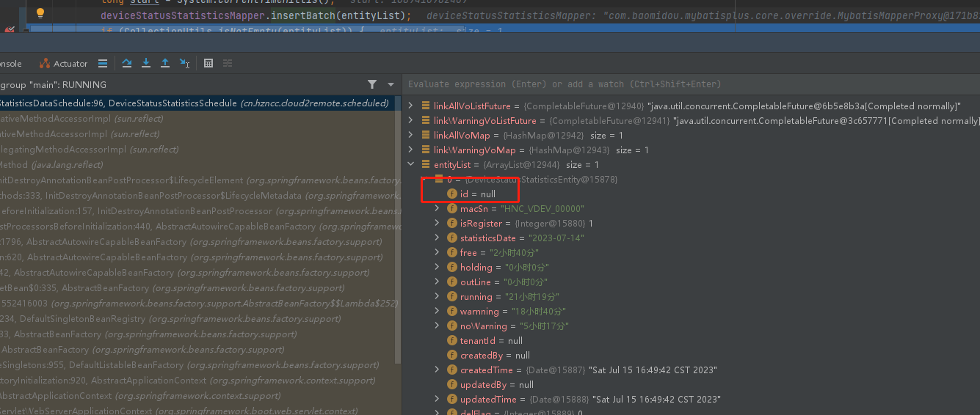Expand the linkAllVoMap variable node
980x415 pixels.
pyautogui.click(x=410, y=136)
